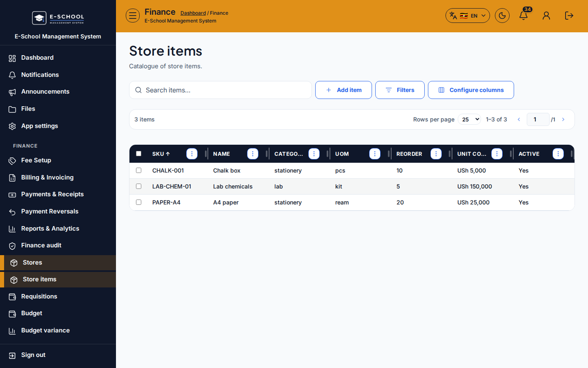This screenshot has width=588, height=368.
Task: Open notifications bell with badge 34
Action: (x=523, y=16)
